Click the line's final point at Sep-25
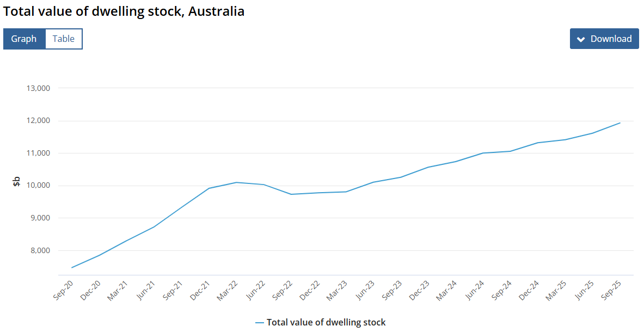The image size is (644, 332). (x=620, y=123)
